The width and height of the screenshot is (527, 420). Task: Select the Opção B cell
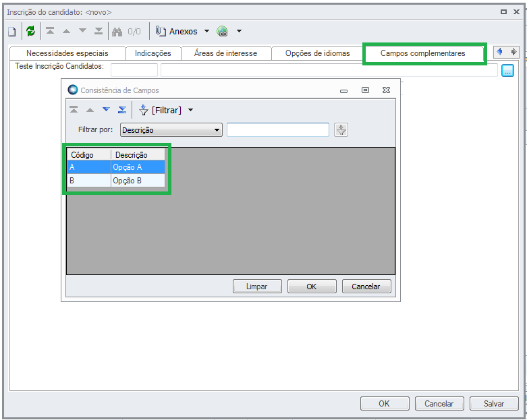coord(138,180)
